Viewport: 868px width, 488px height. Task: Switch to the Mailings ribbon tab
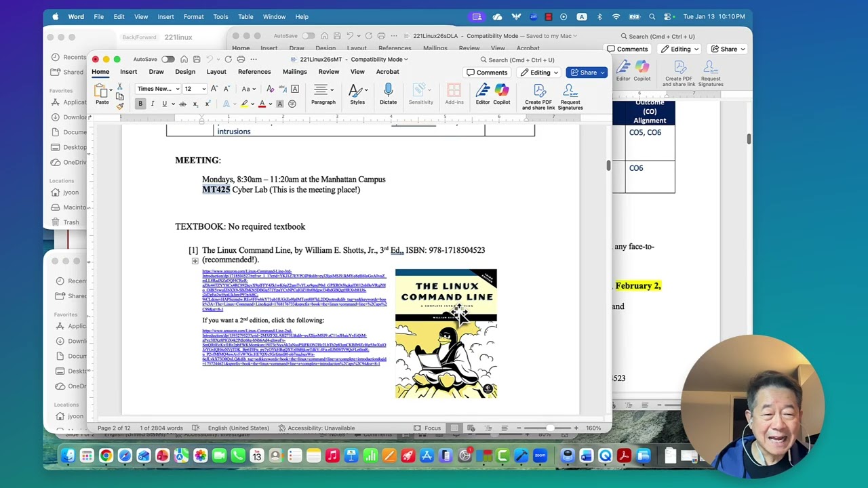[294, 72]
